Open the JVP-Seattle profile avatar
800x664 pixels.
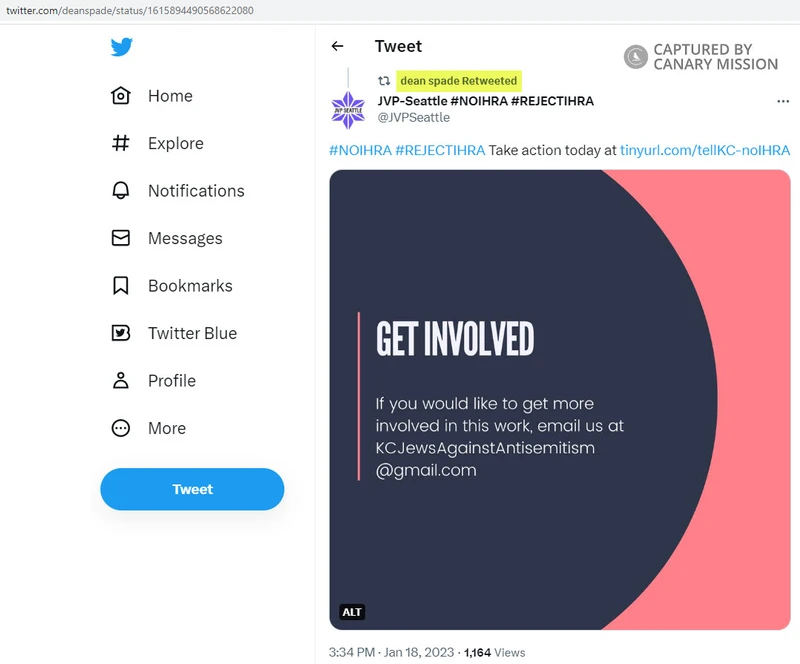348,110
